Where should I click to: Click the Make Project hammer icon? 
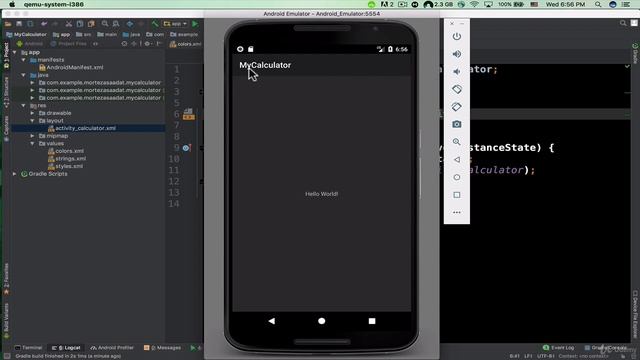155,24
